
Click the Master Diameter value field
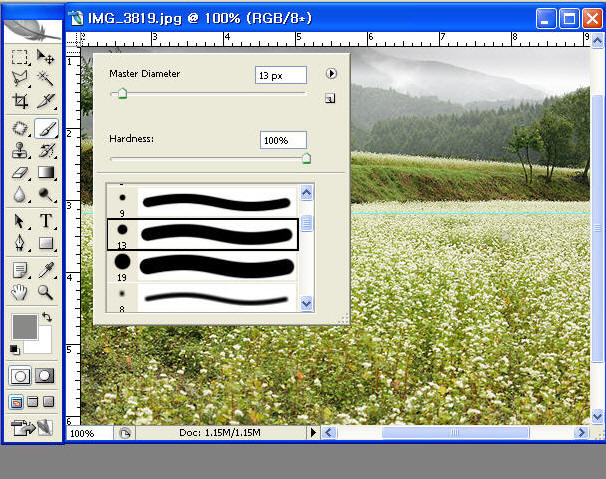[281, 75]
